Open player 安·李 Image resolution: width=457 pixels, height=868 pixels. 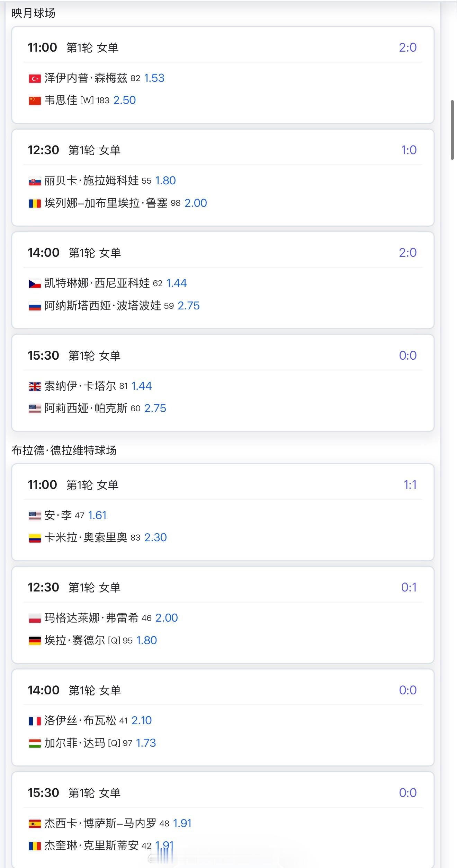(58, 515)
